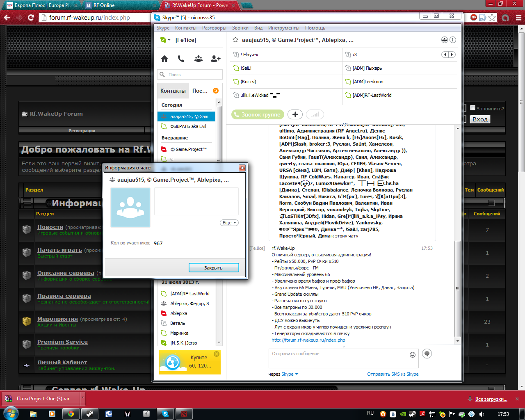Go back in Chrome browser

pyautogui.click(x=7, y=18)
